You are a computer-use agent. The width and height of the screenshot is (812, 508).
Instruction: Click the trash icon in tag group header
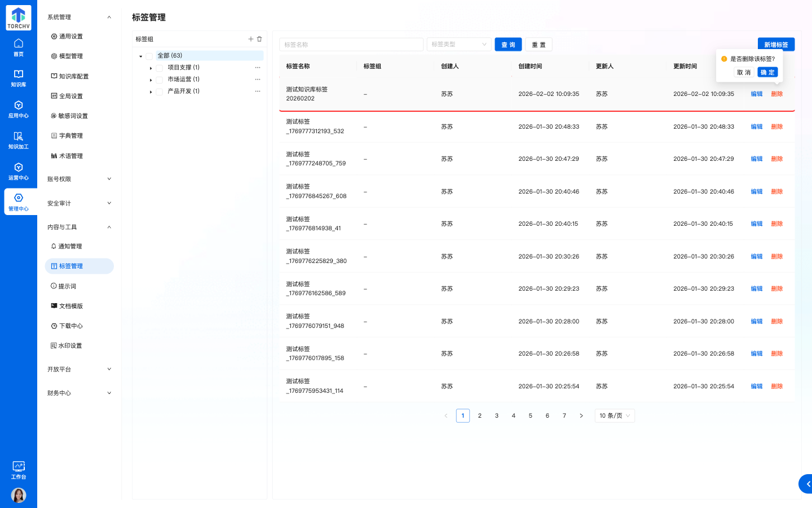point(259,39)
